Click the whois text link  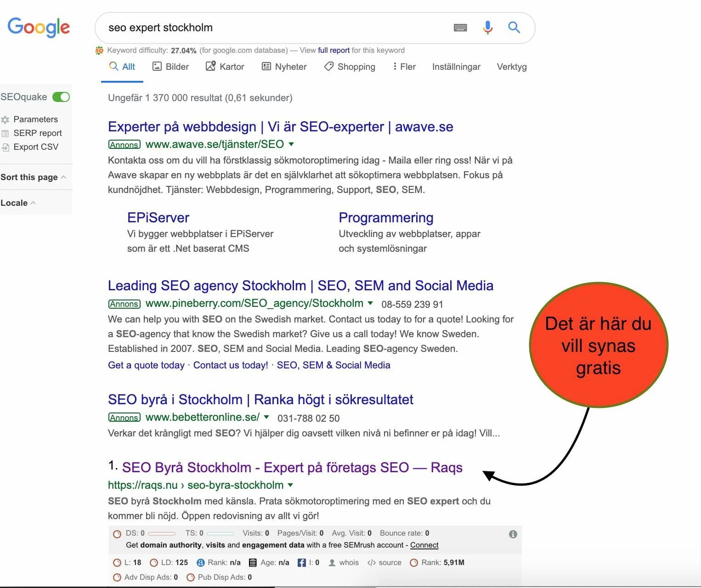tap(349, 563)
